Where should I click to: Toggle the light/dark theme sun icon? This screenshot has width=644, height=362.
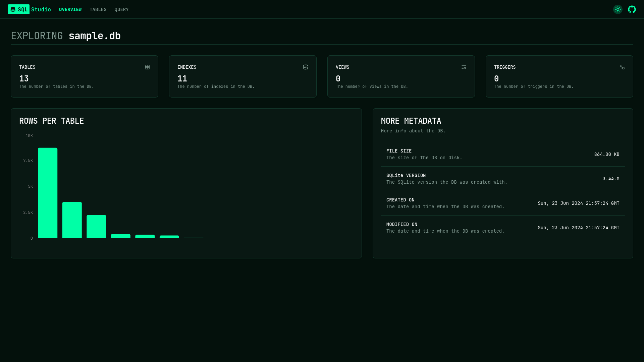(x=618, y=9)
